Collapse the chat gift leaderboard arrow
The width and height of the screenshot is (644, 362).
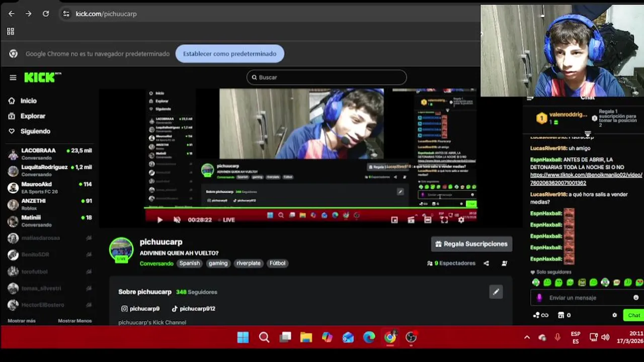(588, 134)
